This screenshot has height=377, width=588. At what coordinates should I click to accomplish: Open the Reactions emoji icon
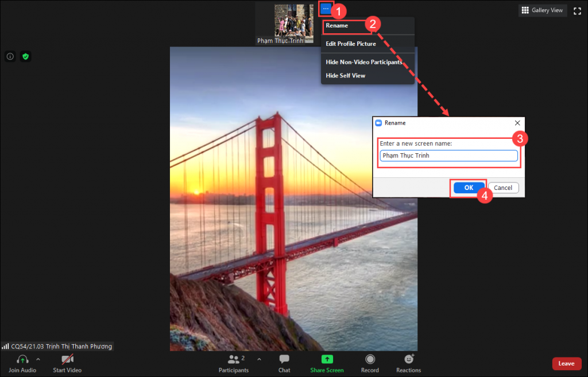[409, 359]
